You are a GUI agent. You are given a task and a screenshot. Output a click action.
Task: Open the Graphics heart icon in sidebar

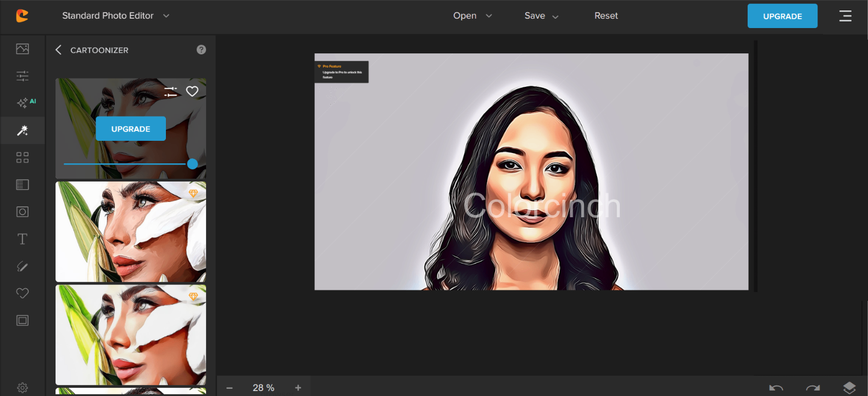23,293
